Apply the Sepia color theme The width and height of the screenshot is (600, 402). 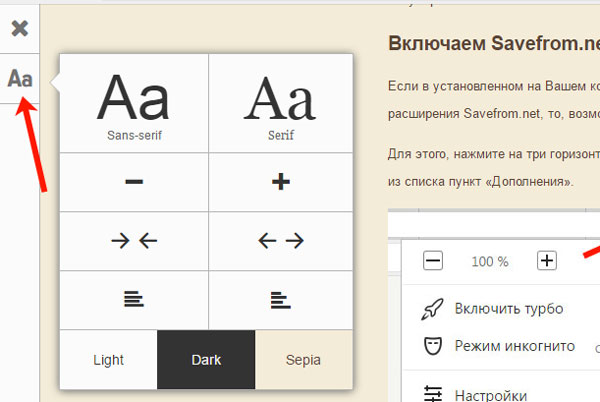click(x=303, y=359)
